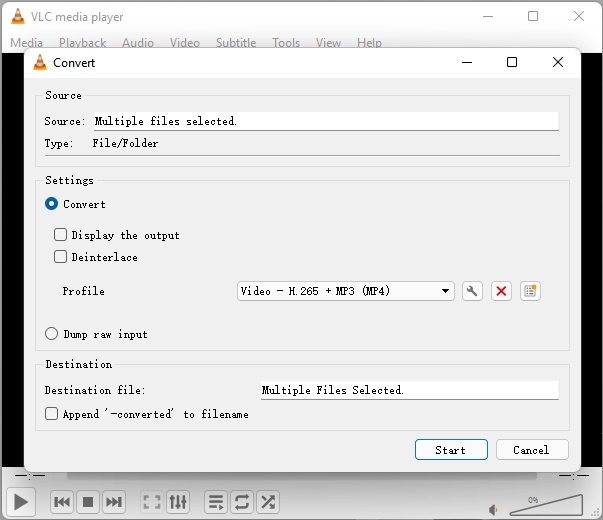Mute audio via speaker icon

click(x=493, y=510)
